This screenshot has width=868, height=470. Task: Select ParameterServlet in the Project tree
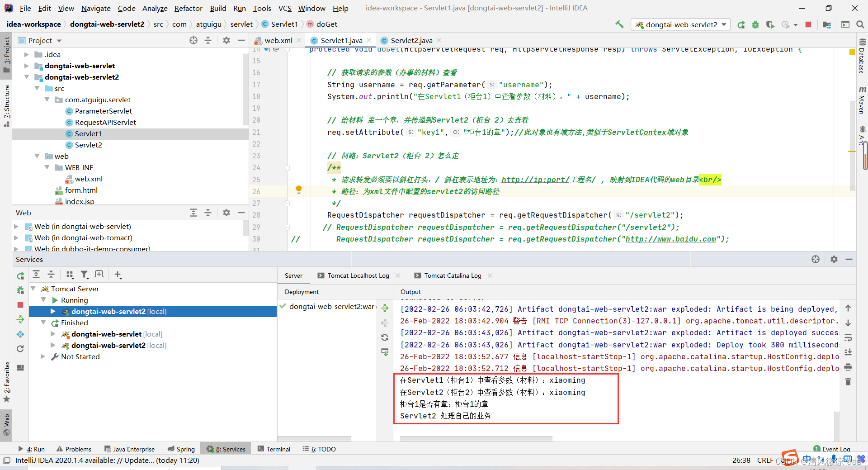click(x=104, y=111)
